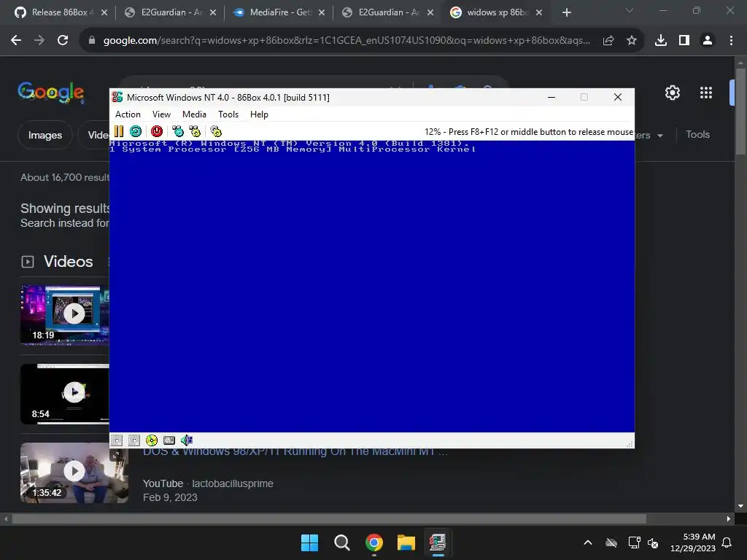Open Chrome downloads icon
The image size is (747, 560).
point(661,41)
